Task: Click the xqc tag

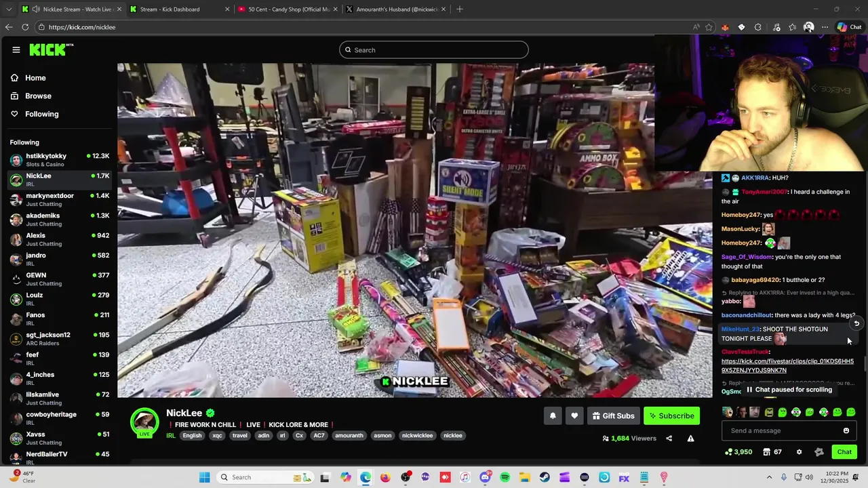Action: click(x=217, y=436)
